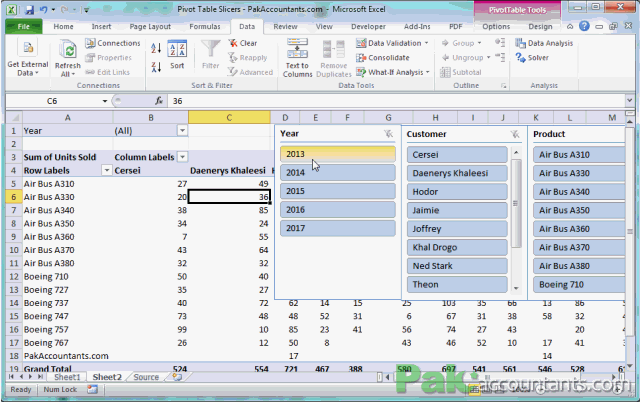Click the formula bar value field
Screen dimensions: 640x402
pos(396,101)
